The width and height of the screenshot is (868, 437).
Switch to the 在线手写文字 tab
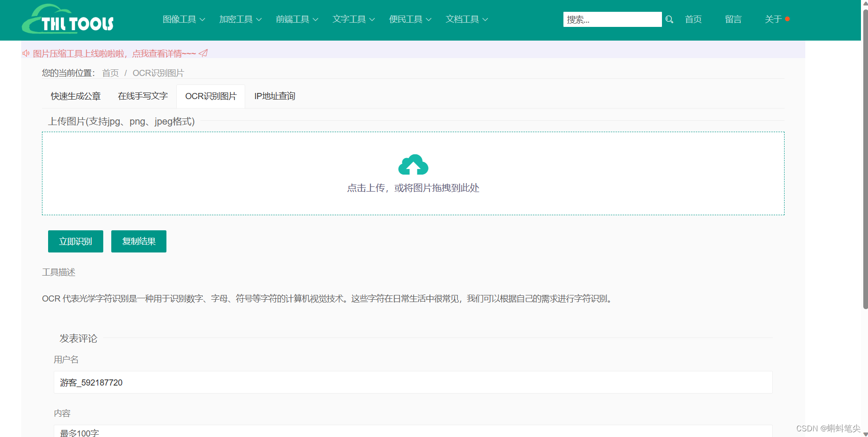tap(143, 96)
